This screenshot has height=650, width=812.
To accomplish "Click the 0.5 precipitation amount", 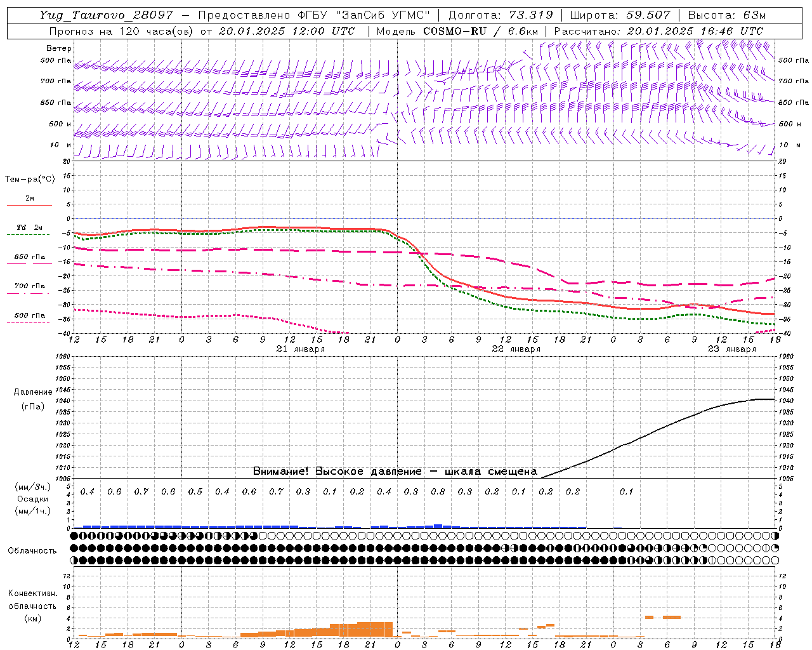I will [195, 491].
